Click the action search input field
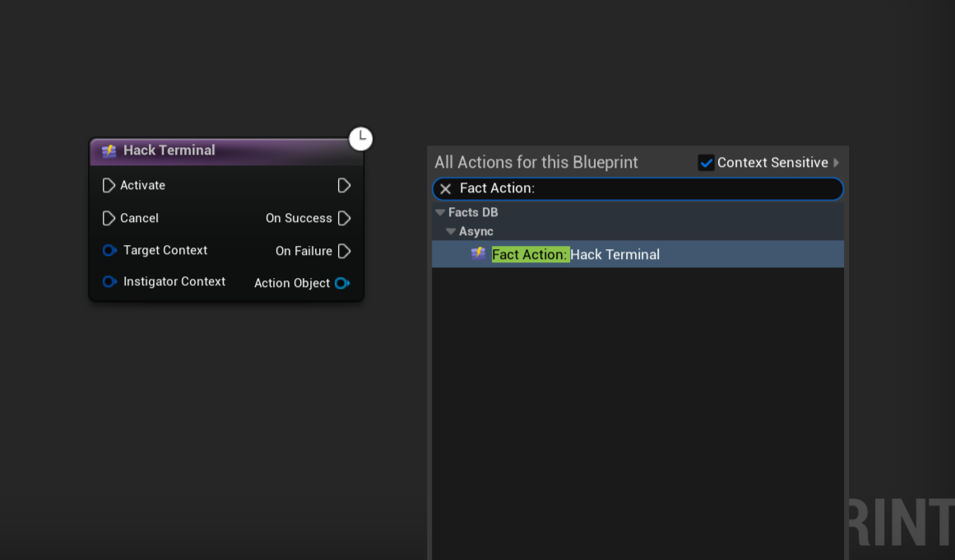The height and width of the screenshot is (560, 955). (637, 188)
